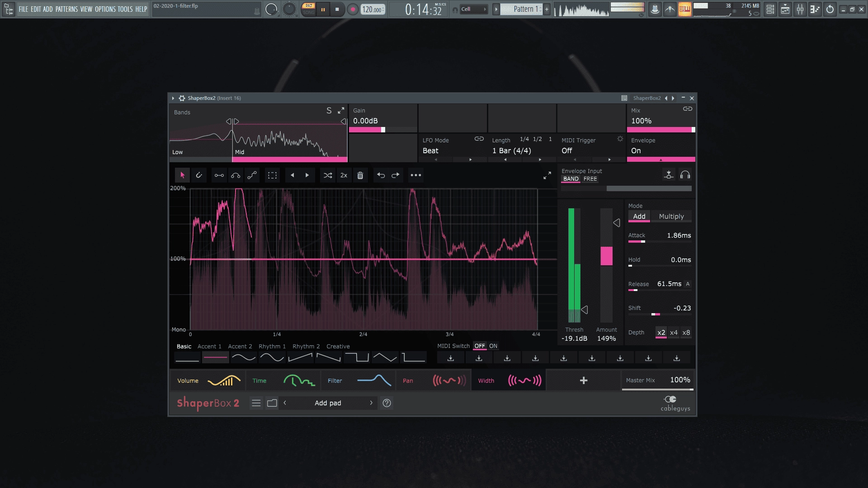
Task: Select Multiply envelope mode
Action: coord(671,216)
